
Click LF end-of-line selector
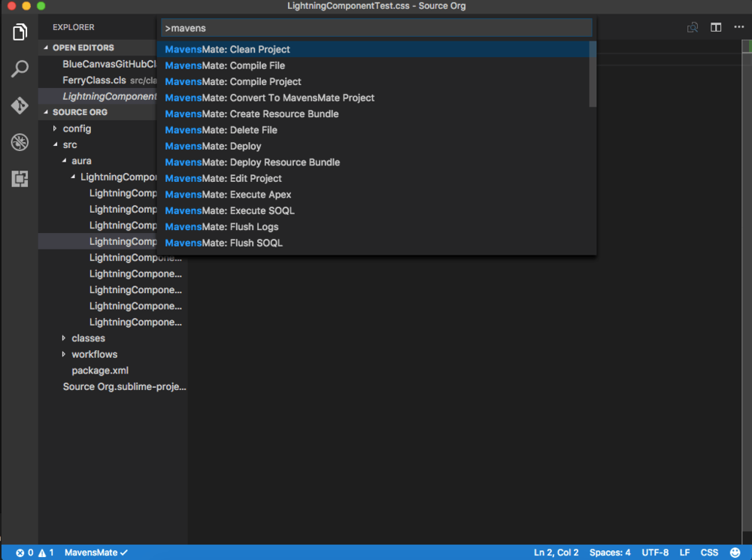coord(684,552)
